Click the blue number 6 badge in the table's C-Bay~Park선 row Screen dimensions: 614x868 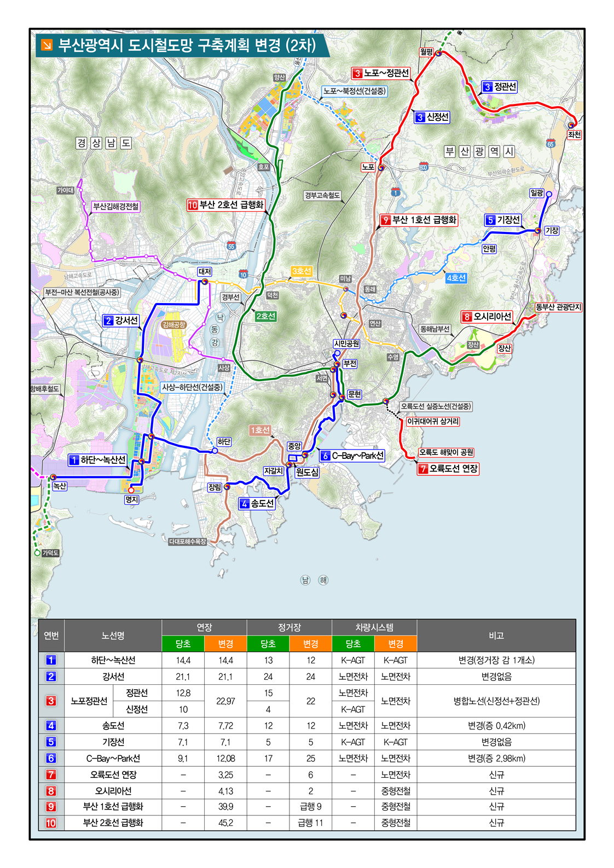(51, 758)
